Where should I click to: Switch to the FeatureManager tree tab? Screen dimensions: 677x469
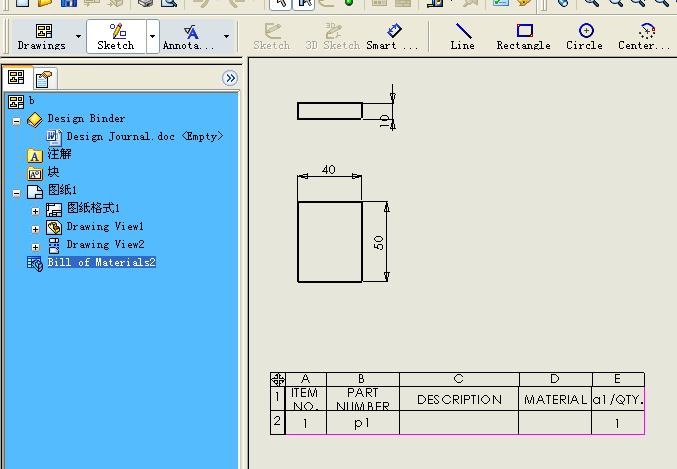16,78
